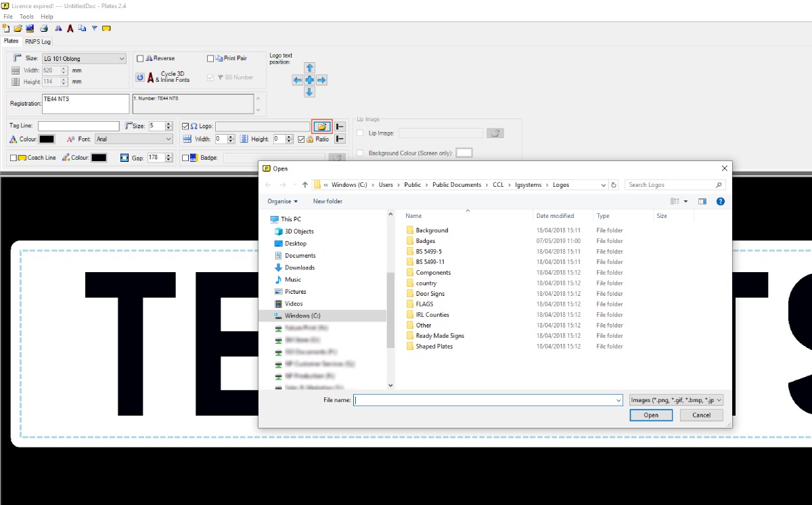This screenshot has width=812, height=505.
Task: Click the Tag Line colour swatch
Action: (47, 139)
